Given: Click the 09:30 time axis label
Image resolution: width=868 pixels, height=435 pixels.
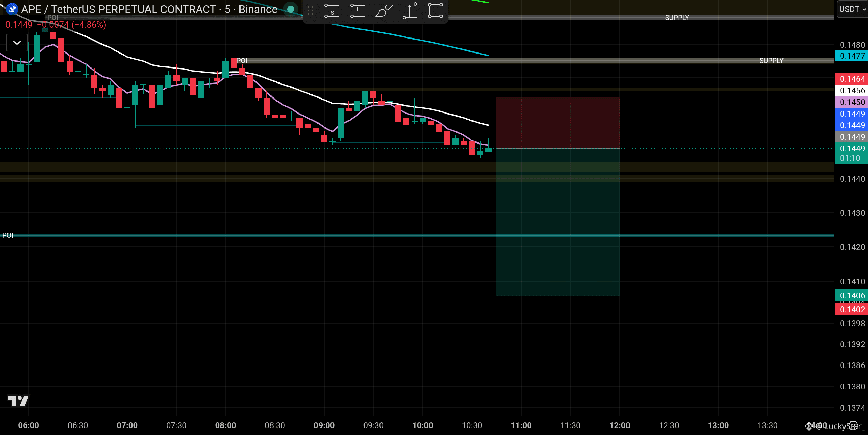Looking at the screenshot, I should coord(373,425).
